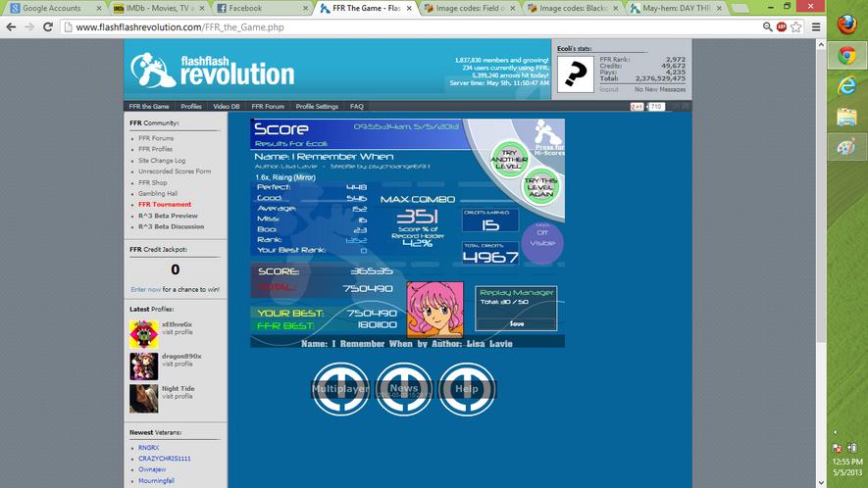Open the Chrome hamburger menu

coord(816,26)
